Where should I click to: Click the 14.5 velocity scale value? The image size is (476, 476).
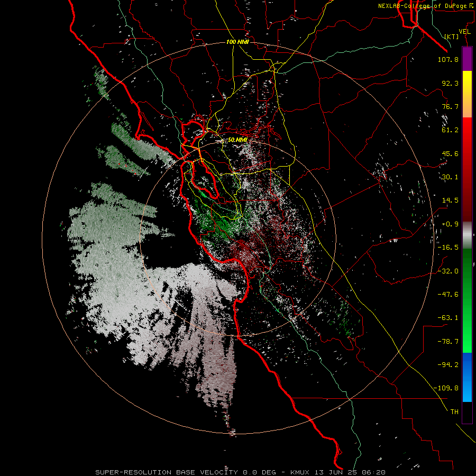click(450, 200)
